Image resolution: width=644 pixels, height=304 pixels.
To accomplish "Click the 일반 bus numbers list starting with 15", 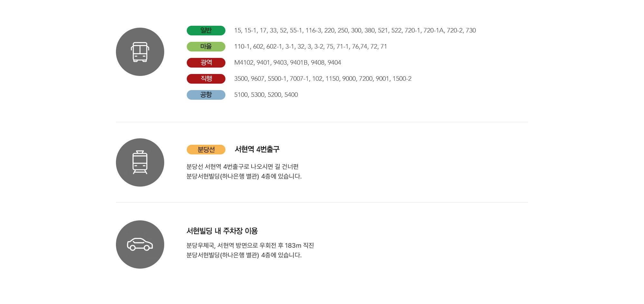I will pos(355,31).
